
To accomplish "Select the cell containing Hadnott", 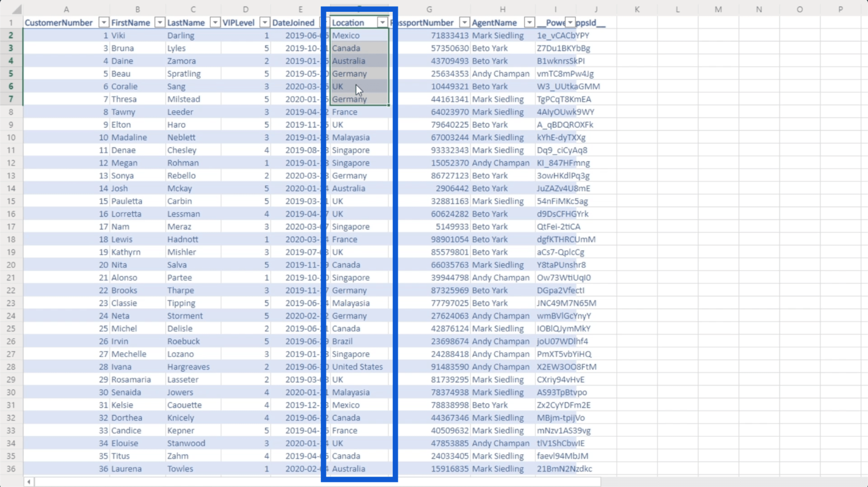I will coord(193,239).
